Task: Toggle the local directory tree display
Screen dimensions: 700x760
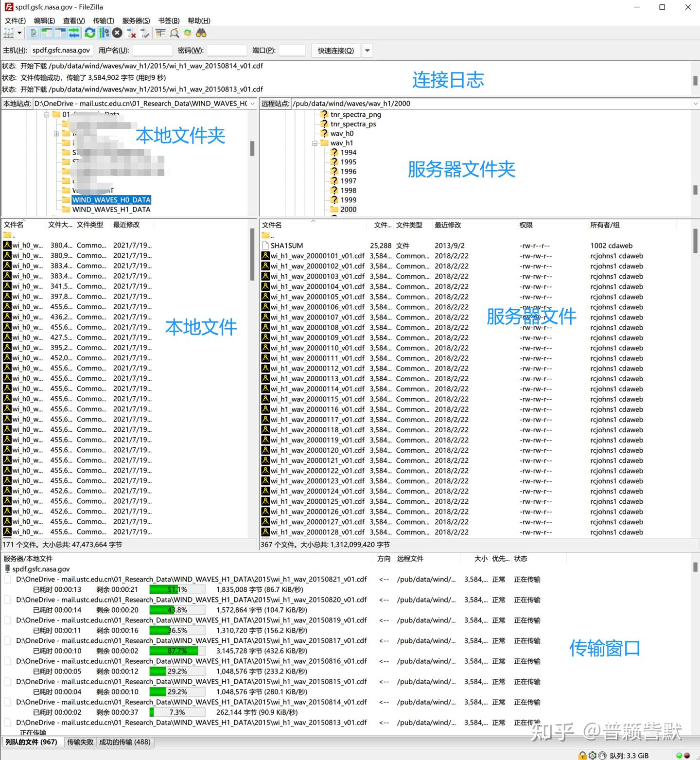Action: click(x=47, y=33)
